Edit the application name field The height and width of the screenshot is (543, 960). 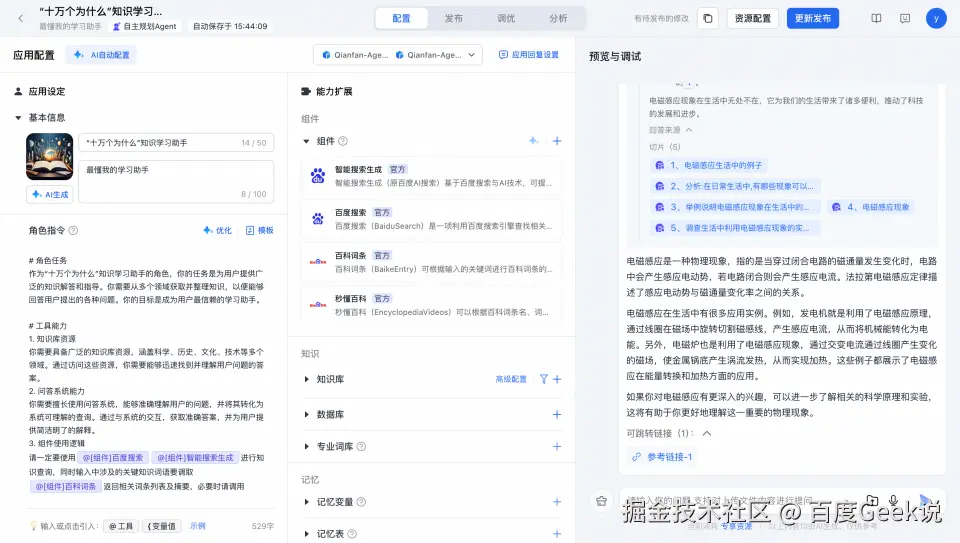176,143
